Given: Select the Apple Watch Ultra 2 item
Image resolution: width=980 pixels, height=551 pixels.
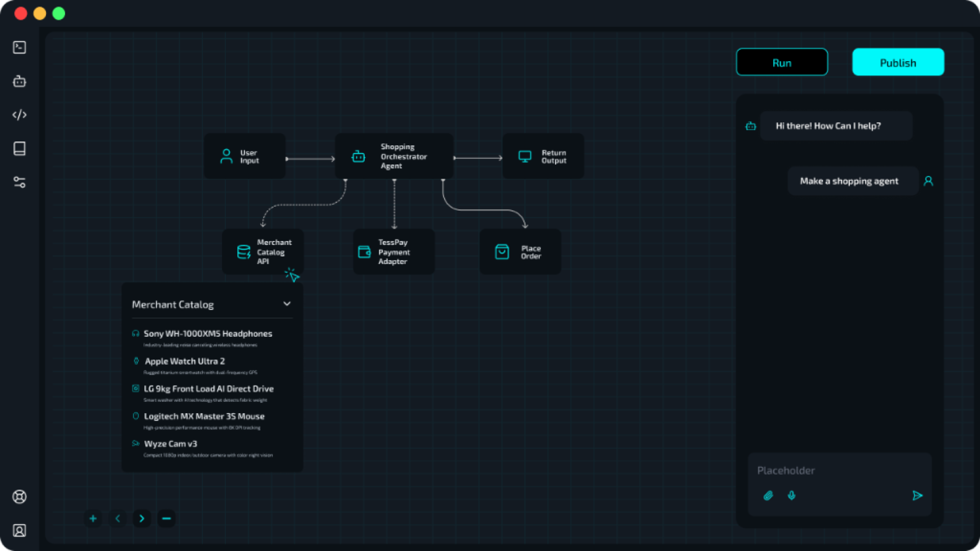Looking at the screenshot, I should click(185, 361).
